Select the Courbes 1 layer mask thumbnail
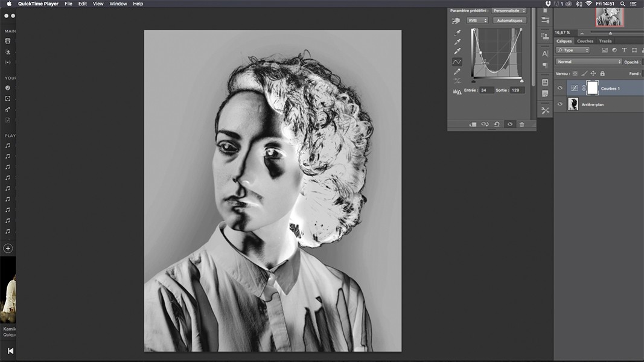Image resolution: width=644 pixels, height=362 pixels. click(x=592, y=88)
